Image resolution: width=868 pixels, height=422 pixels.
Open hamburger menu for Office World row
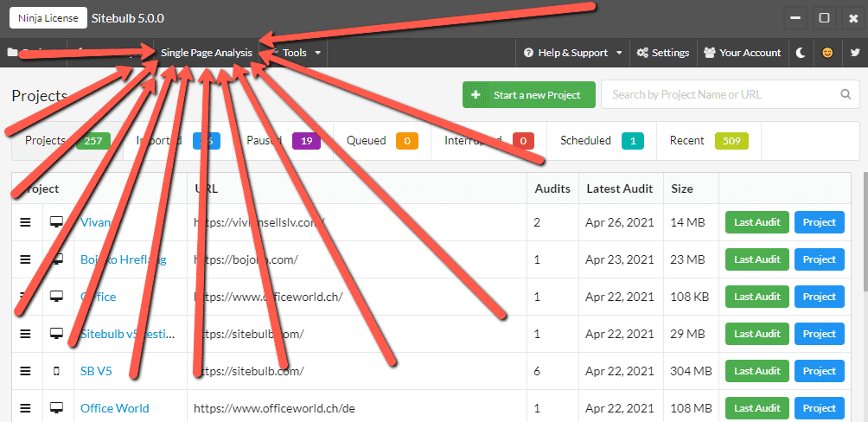click(25, 408)
